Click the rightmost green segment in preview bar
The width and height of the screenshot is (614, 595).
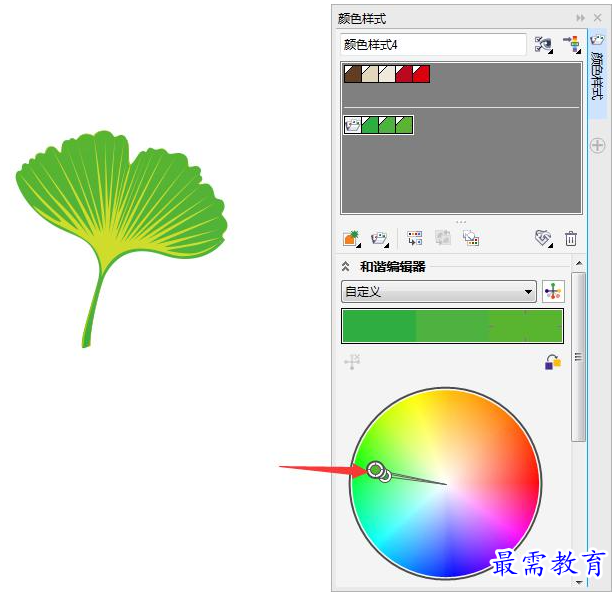526,326
